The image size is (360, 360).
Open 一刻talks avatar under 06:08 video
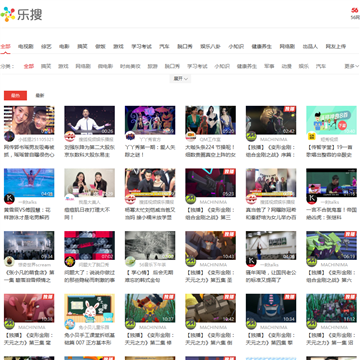pyautogui.click(x=251, y=262)
